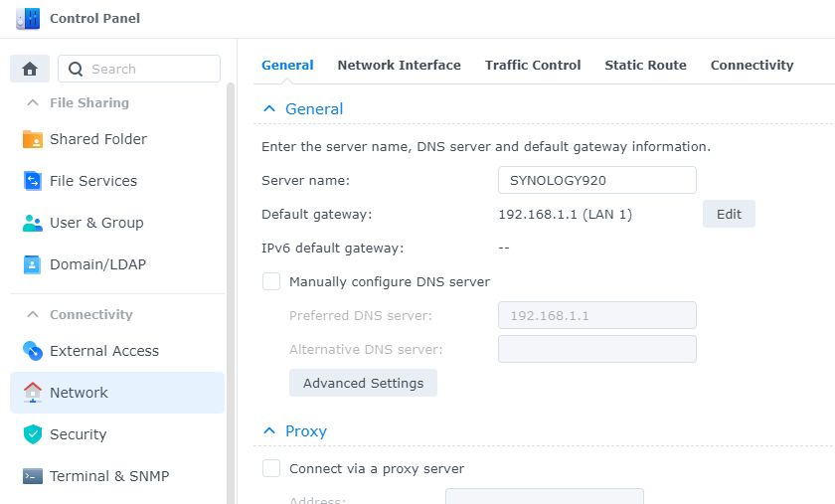835x504 pixels.
Task: Collapse the General settings section
Action: pyautogui.click(x=268, y=109)
